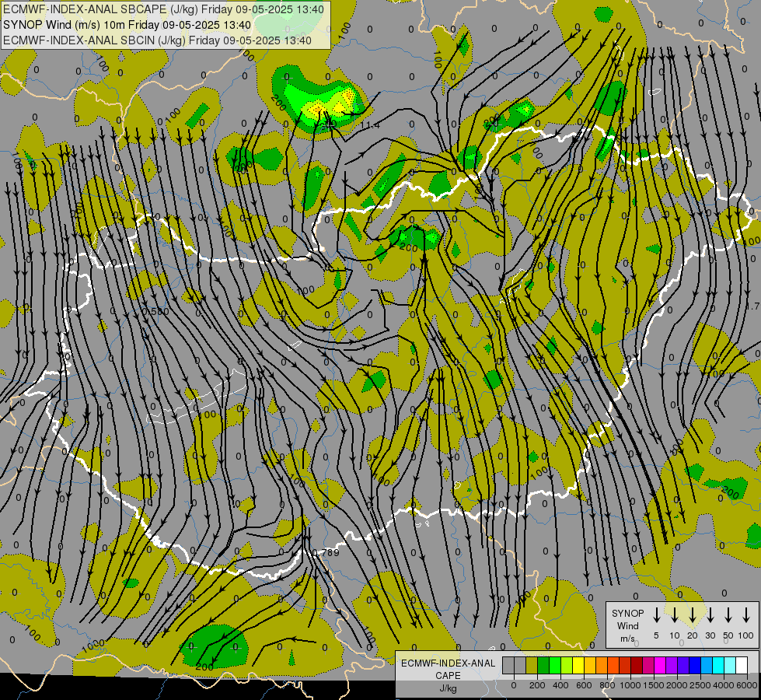
Task: Select the pure blue swatch in CAPE legend
Action: tap(695, 665)
